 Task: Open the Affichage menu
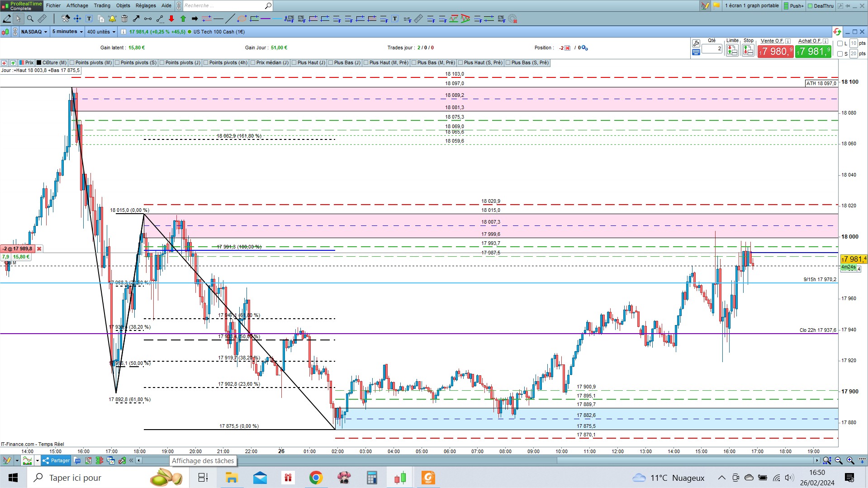[77, 5]
